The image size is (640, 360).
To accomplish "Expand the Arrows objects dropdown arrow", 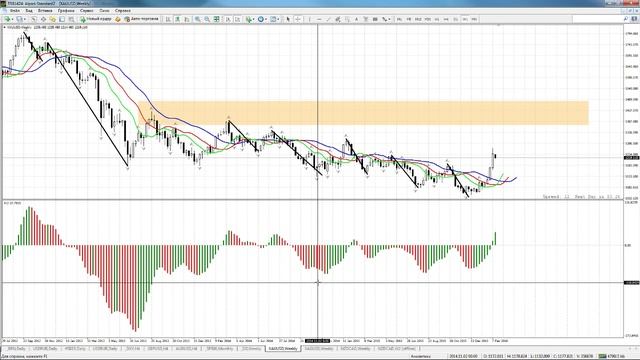I will click(389, 19).
